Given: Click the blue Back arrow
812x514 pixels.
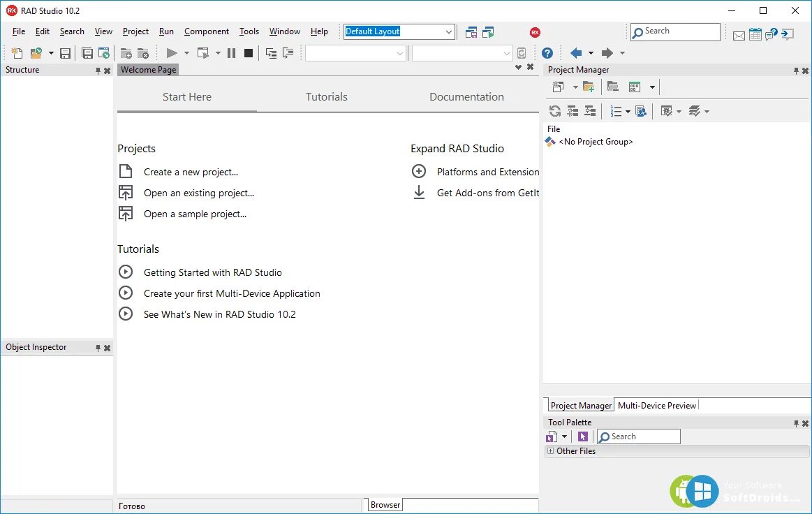Looking at the screenshot, I should (x=576, y=53).
